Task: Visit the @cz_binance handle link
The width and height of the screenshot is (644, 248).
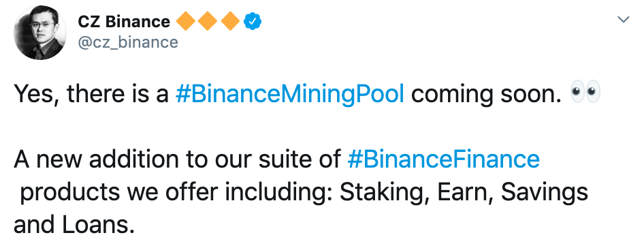Action: pos(128,42)
